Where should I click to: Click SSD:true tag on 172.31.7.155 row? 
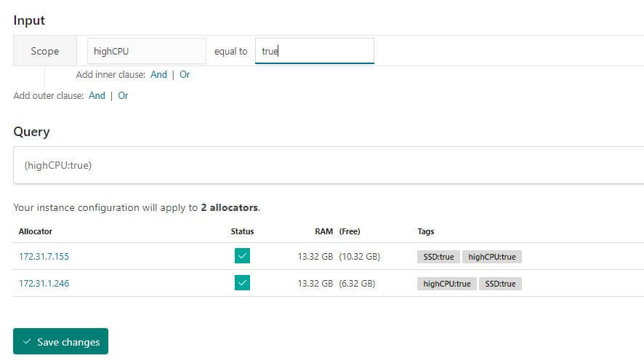438,257
